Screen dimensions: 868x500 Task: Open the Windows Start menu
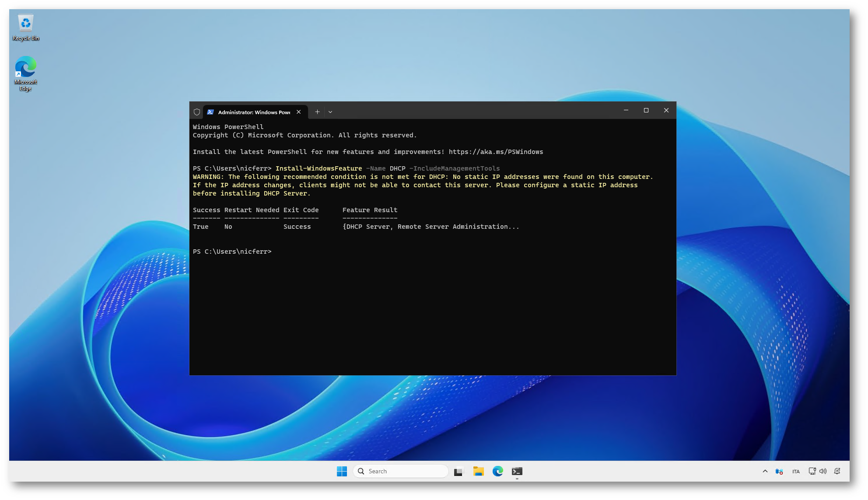tap(342, 471)
